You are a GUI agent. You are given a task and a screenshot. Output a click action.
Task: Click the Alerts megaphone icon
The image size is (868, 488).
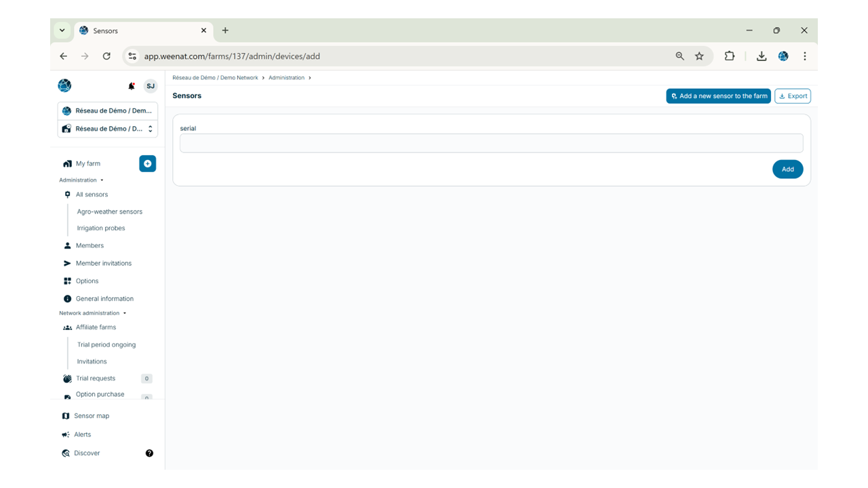click(x=66, y=434)
